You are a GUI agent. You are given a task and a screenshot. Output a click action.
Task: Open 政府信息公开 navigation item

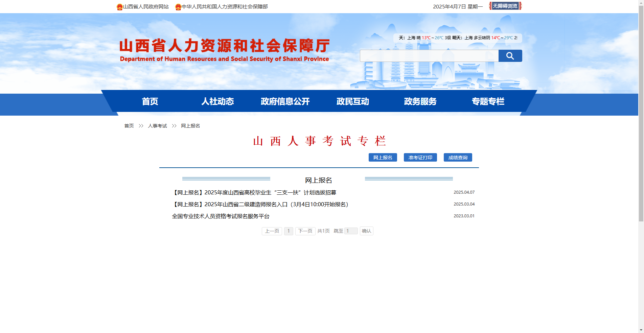[284, 101]
